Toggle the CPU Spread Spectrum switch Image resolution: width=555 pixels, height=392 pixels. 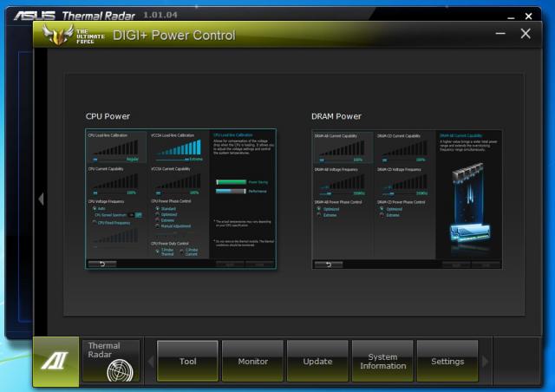(135, 215)
